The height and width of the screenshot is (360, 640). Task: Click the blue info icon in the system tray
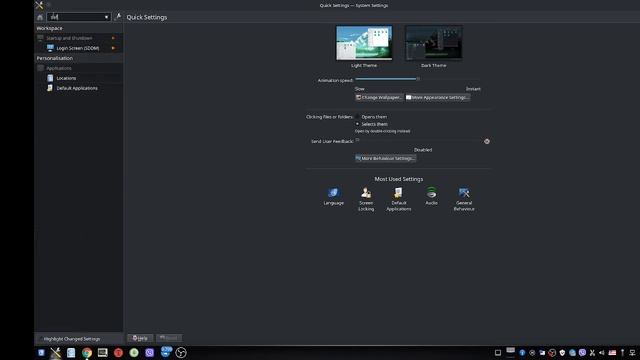[x=522, y=353]
